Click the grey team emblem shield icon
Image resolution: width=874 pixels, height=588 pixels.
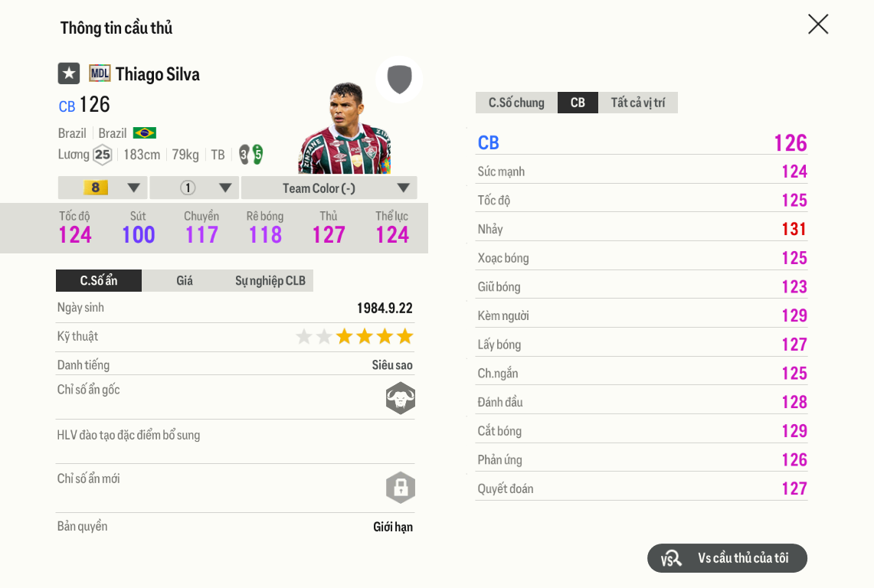(x=398, y=80)
